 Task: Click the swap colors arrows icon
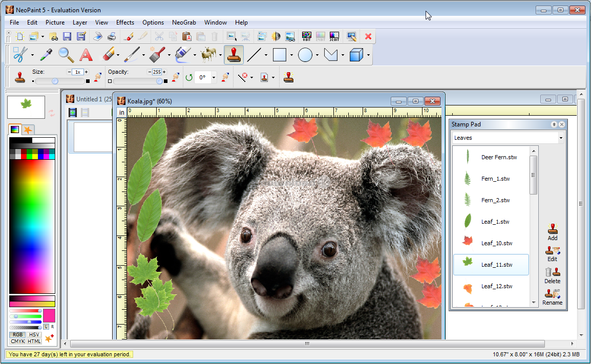coord(52,113)
